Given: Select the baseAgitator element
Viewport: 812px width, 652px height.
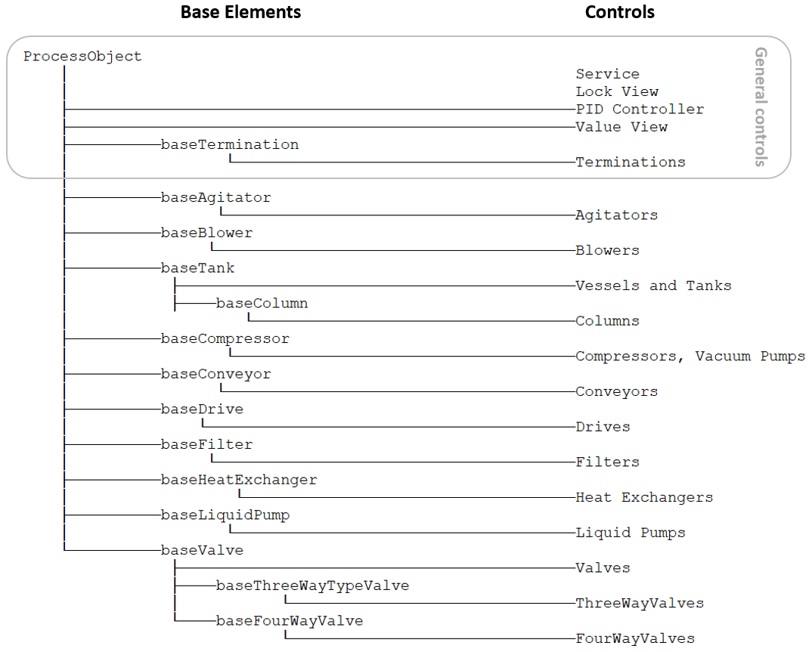Looking at the screenshot, I should [215, 197].
